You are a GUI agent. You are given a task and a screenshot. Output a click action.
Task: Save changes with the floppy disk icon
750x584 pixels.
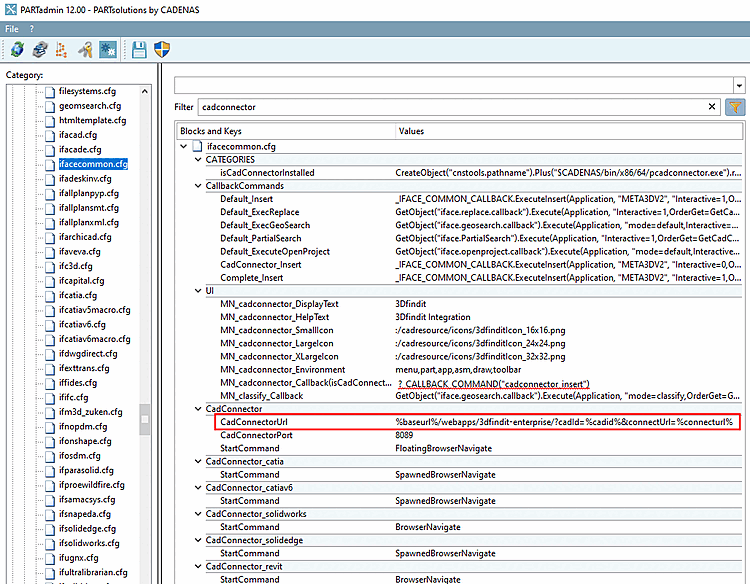(x=139, y=49)
